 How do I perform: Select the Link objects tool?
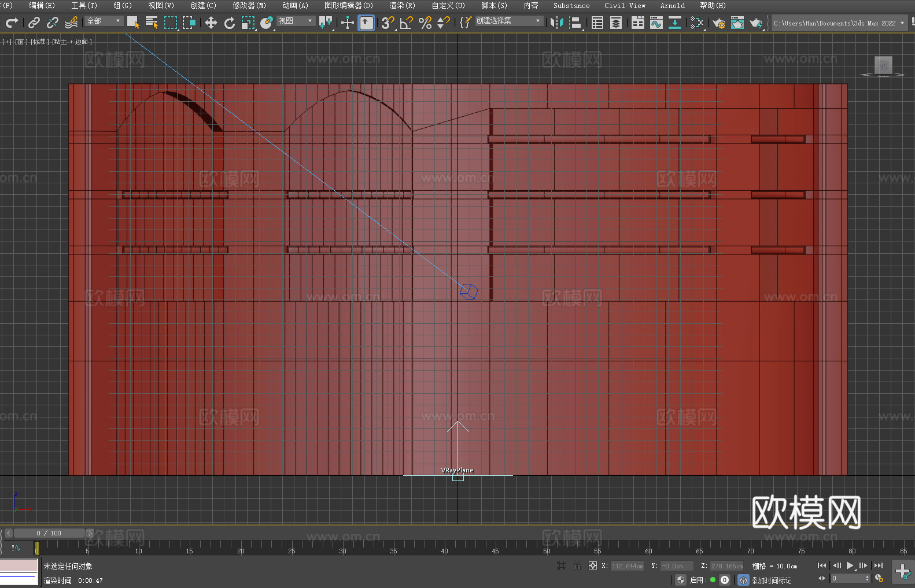click(34, 23)
